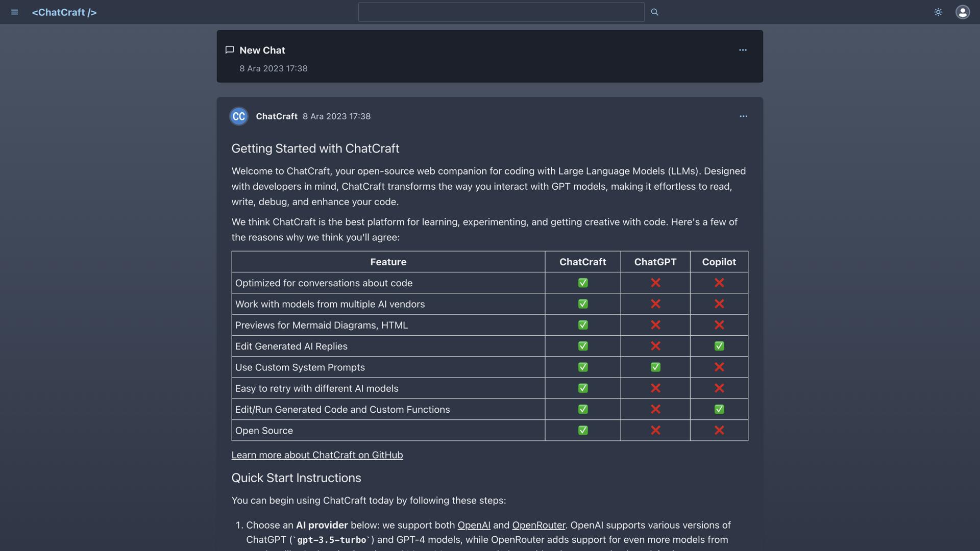
Task: Open the hamburger sidebar menu
Action: pos(15,12)
